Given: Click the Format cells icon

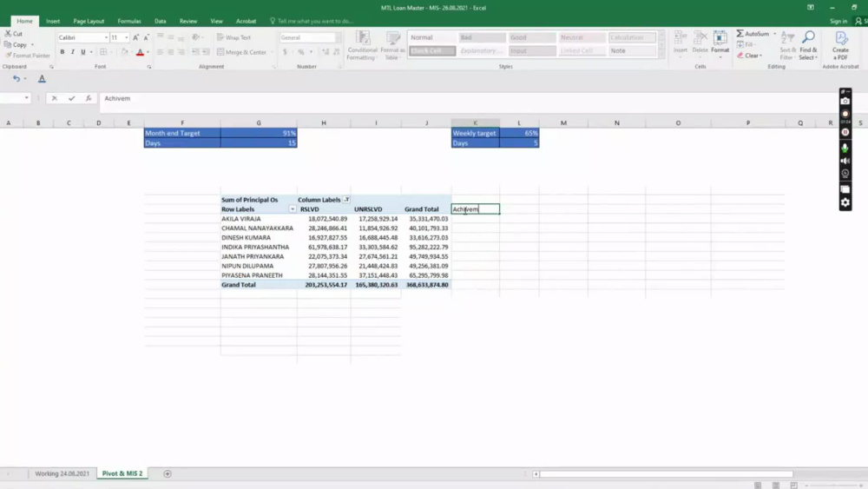Looking at the screenshot, I should point(720,42).
